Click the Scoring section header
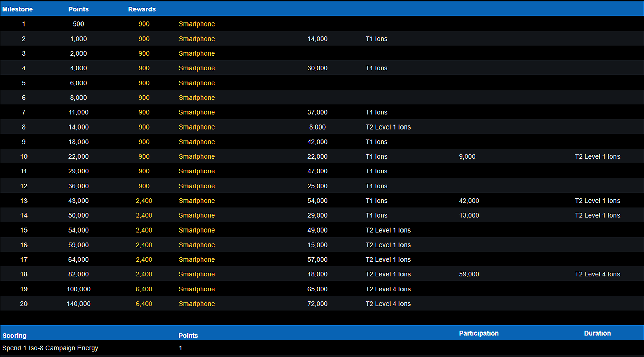This screenshot has height=357, width=644. click(14, 335)
